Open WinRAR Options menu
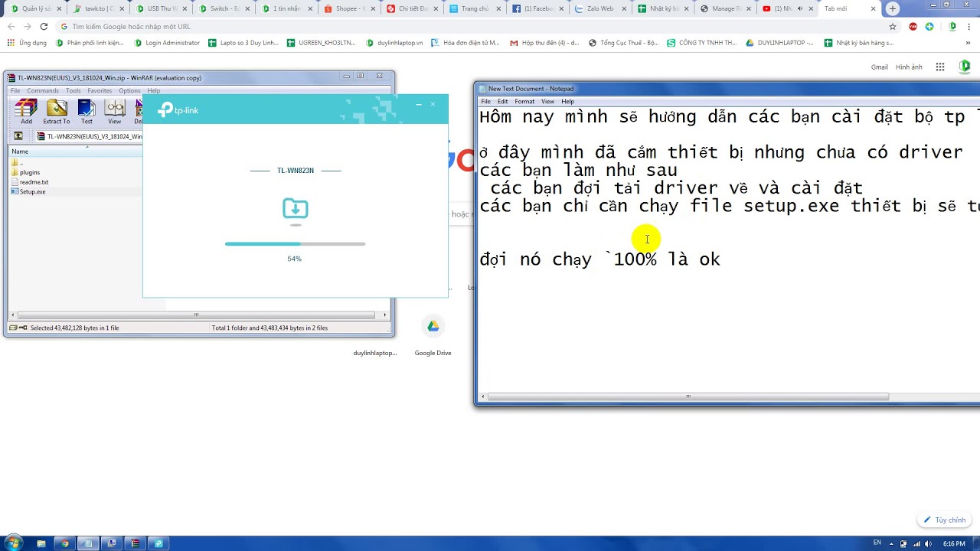Viewport: 980px width, 551px height. pyautogui.click(x=129, y=91)
